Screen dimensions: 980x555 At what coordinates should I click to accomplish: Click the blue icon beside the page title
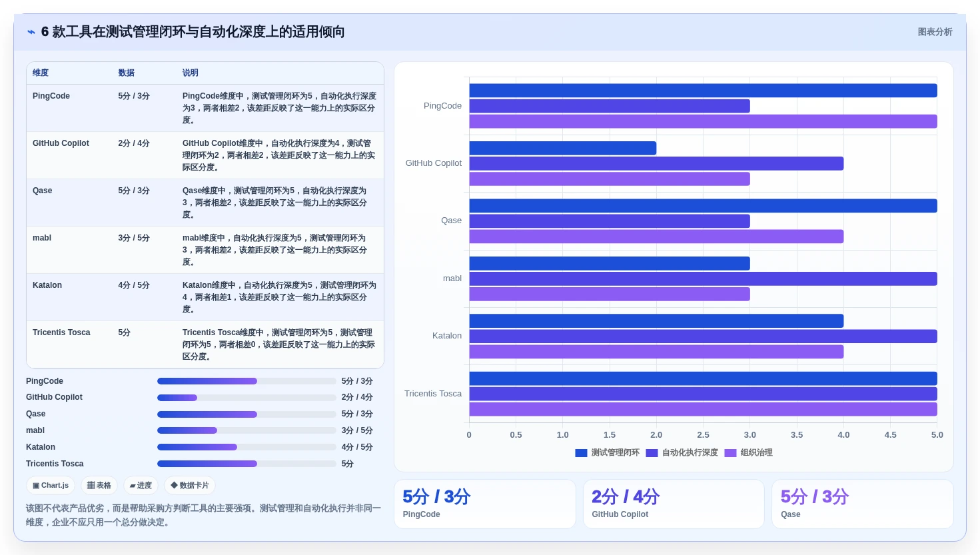[31, 32]
